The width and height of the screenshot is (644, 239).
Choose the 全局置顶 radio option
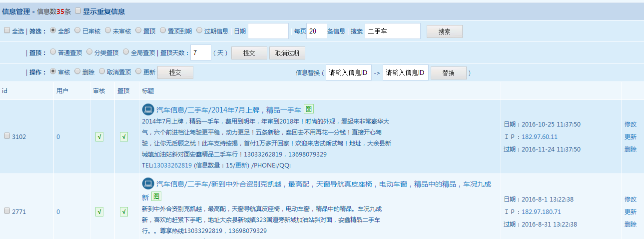(126, 51)
